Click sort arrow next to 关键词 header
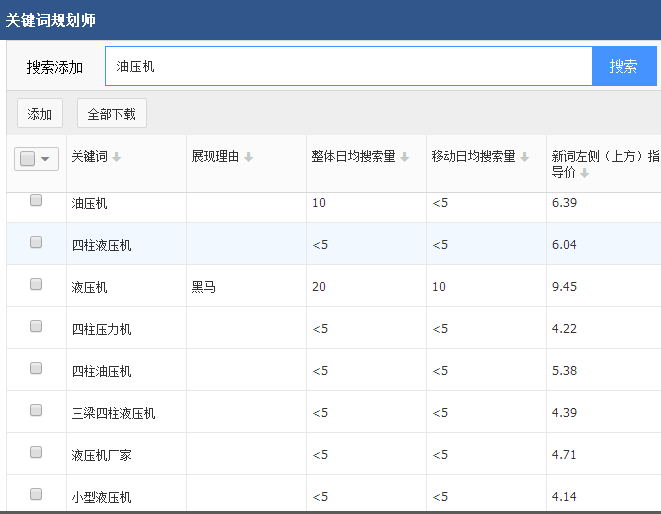Image resolution: width=661 pixels, height=514 pixels. tap(116, 157)
